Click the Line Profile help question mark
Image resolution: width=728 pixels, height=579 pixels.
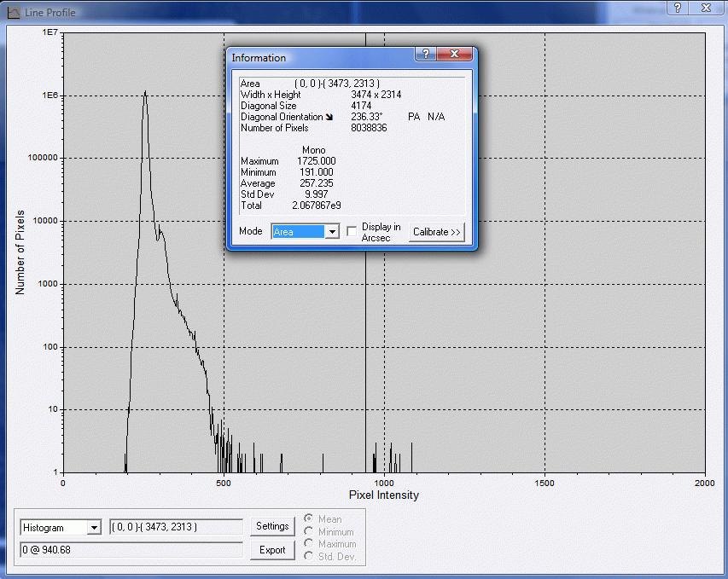click(x=676, y=8)
